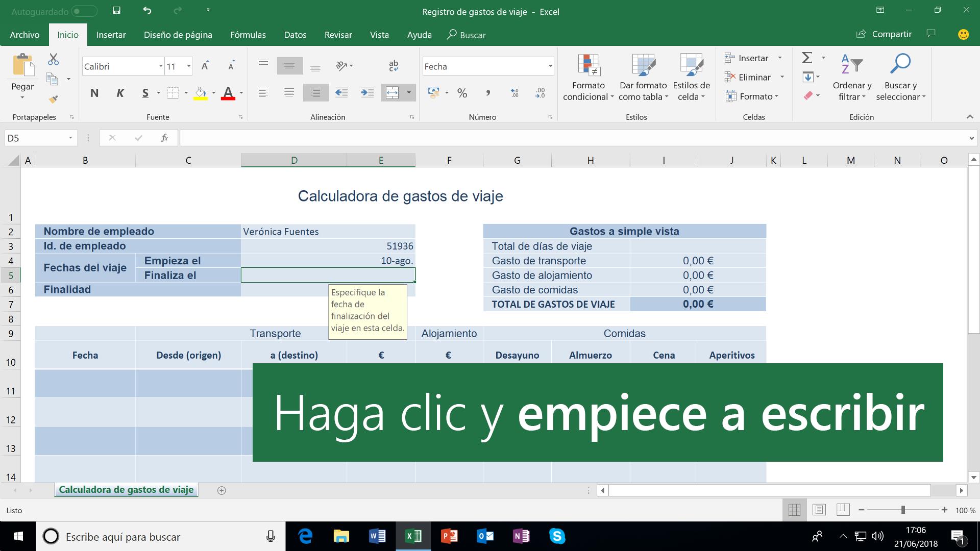
Task: Open Formato condicional in the ribbon
Action: pyautogui.click(x=587, y=77)
